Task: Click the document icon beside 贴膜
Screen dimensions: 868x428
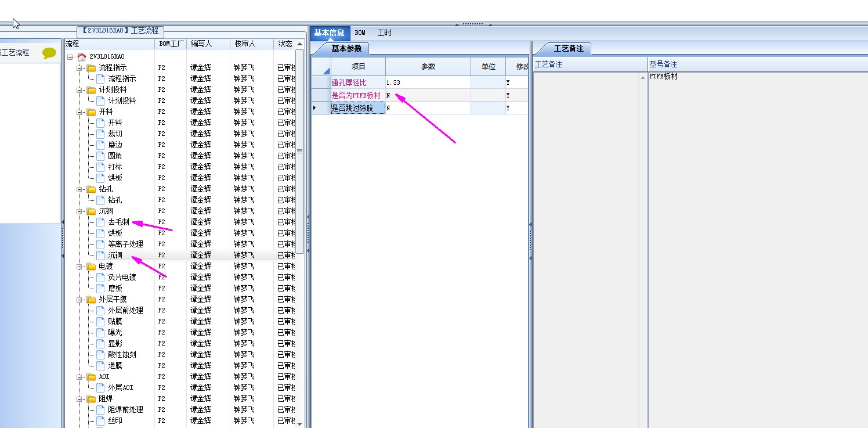Action: 100,321
